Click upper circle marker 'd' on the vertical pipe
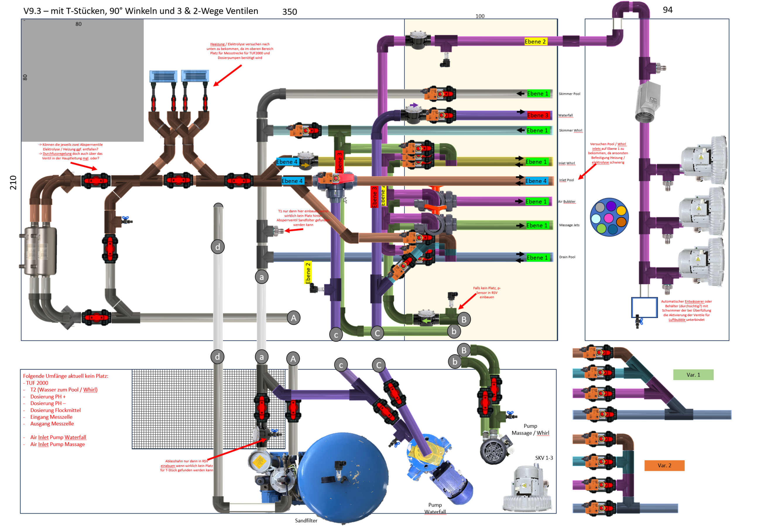761x532 pixels. [218, 247]
